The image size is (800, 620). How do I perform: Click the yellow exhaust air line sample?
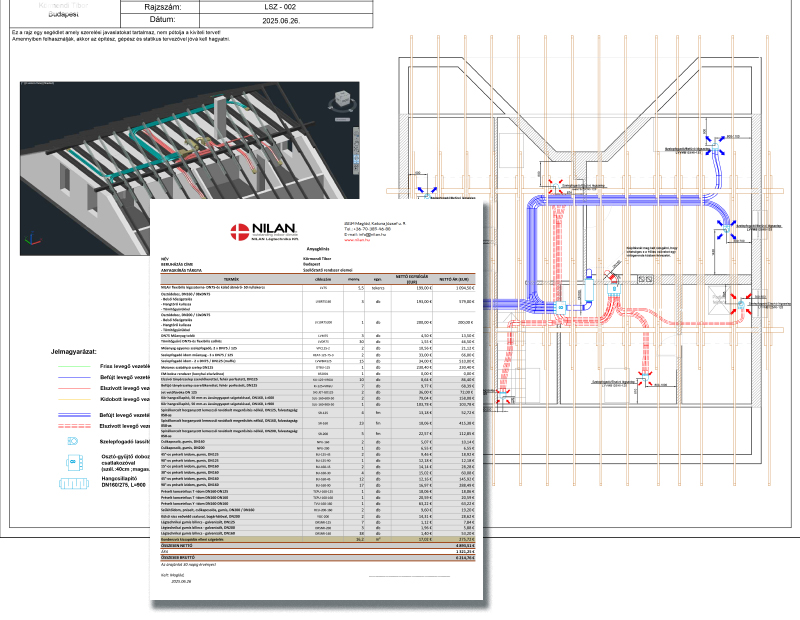pos(74,399)
